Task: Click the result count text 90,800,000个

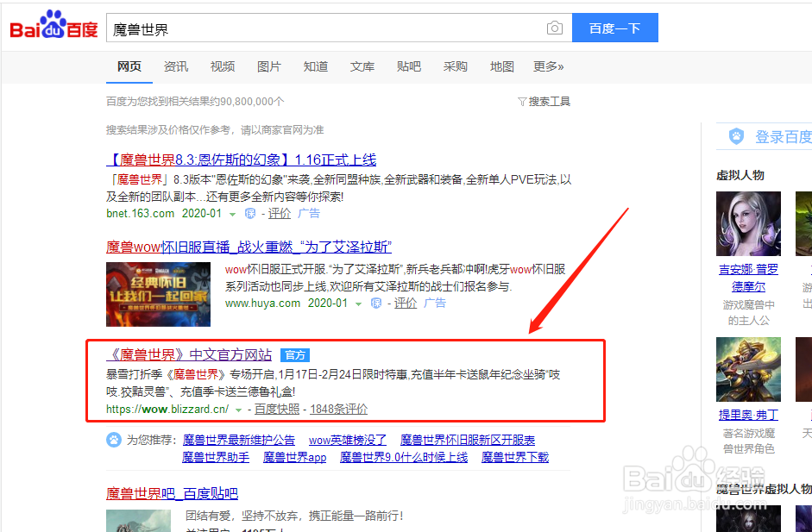Action: point(252,102)
